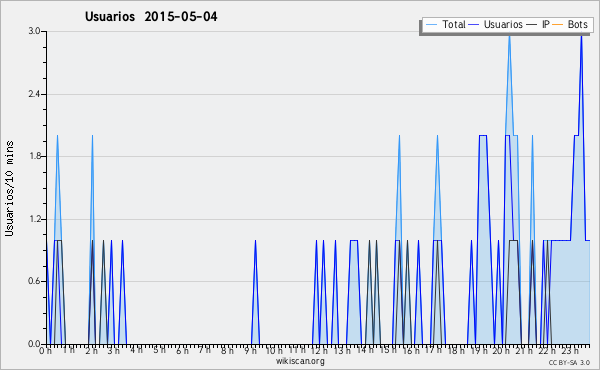
Task: Click the '0.6' y-axis value
Action: click(34, 281)
